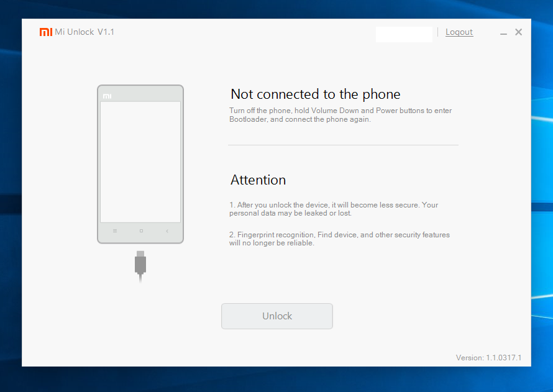Screen dimensions: 553x392
Task: Click the 'Not connected to the phone' heading
Action: 315,94
